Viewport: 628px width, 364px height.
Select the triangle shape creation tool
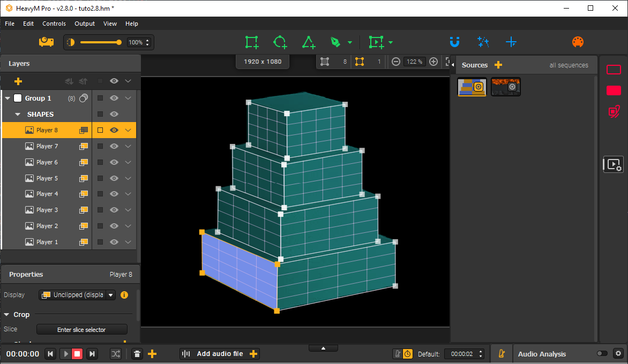pos(308,42)
